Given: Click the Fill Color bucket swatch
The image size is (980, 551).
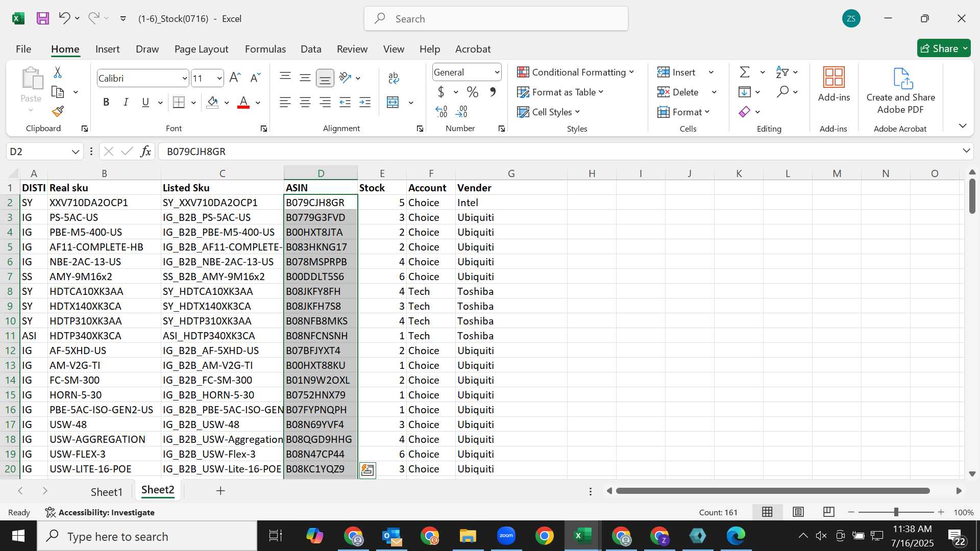Looking at the screenshot, I should [213, 103].
